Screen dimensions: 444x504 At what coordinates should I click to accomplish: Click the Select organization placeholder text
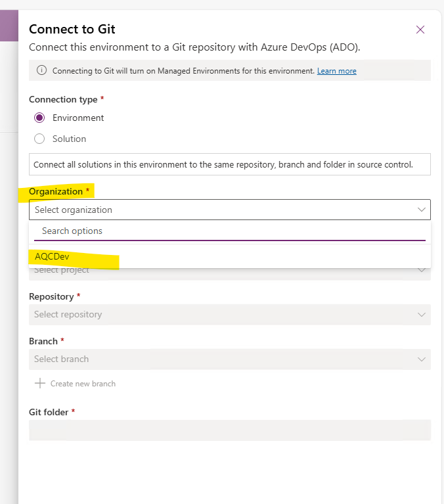[x=74, y=210]
